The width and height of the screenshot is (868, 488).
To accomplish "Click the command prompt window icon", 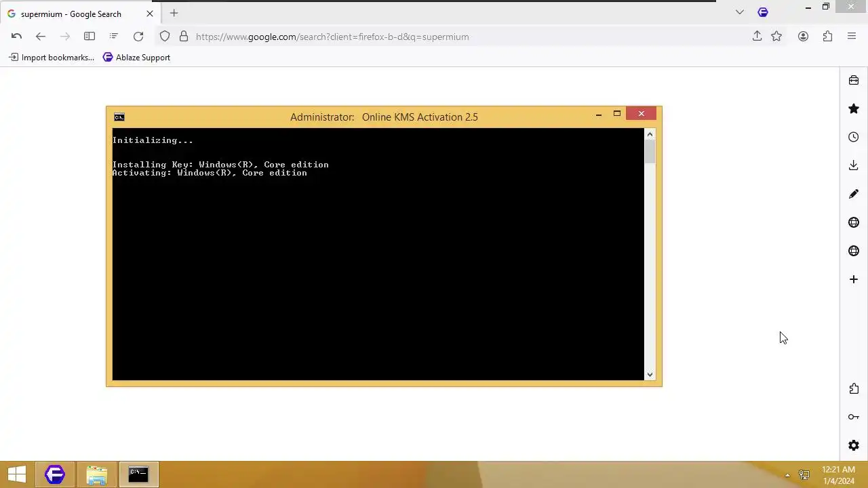I will [x=119, y=117].
